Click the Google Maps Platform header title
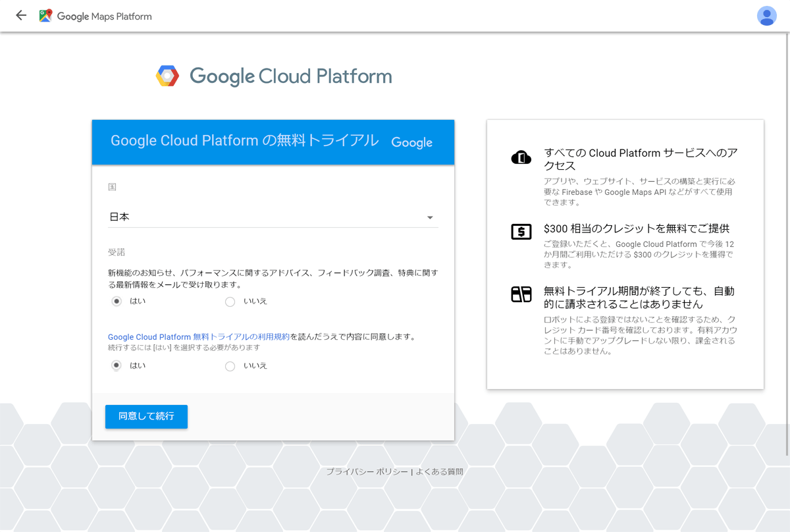Image resolution: width=790 pixels, height=532 pixels. click(105, 16)
